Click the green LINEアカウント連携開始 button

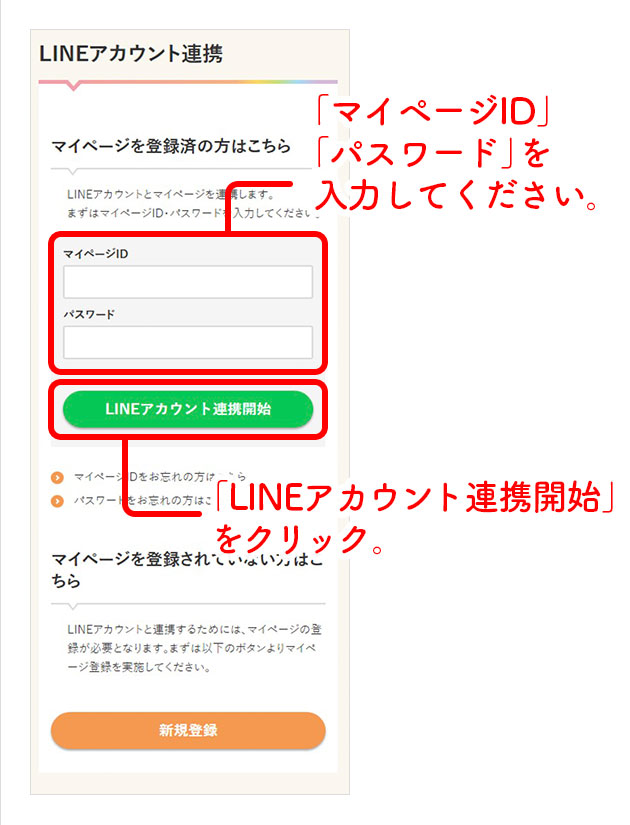pos(188,409)
